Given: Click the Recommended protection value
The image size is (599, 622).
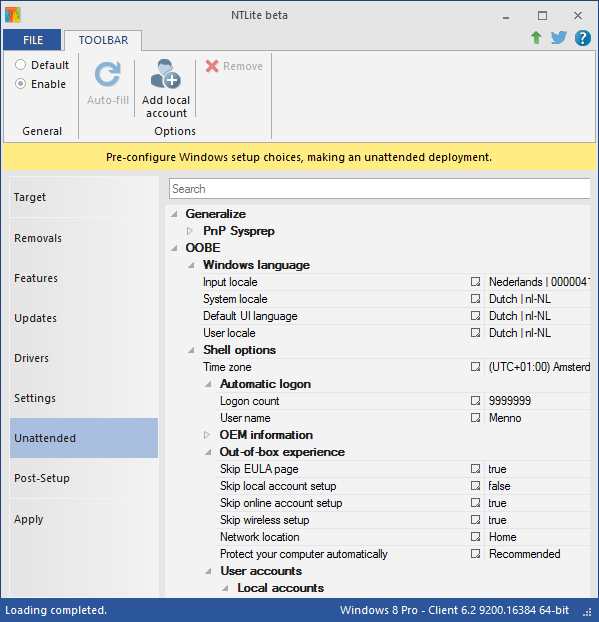Looking at the screenshot, I should [x=524, y=554].
